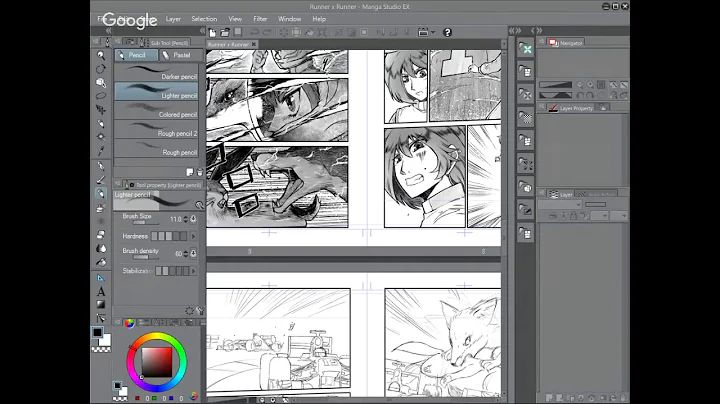This screenshot has width=720, height=404.
Task: Create a new document from the toolbar
Action: (x=213, y=32)
